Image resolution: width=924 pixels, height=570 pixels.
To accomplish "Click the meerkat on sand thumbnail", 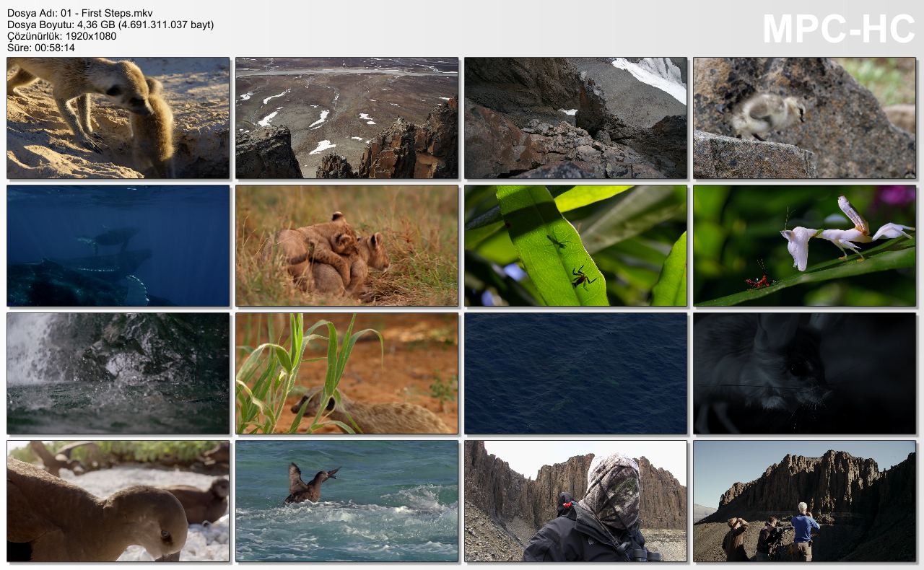I will pyautogui.click(x=118, y=118).
